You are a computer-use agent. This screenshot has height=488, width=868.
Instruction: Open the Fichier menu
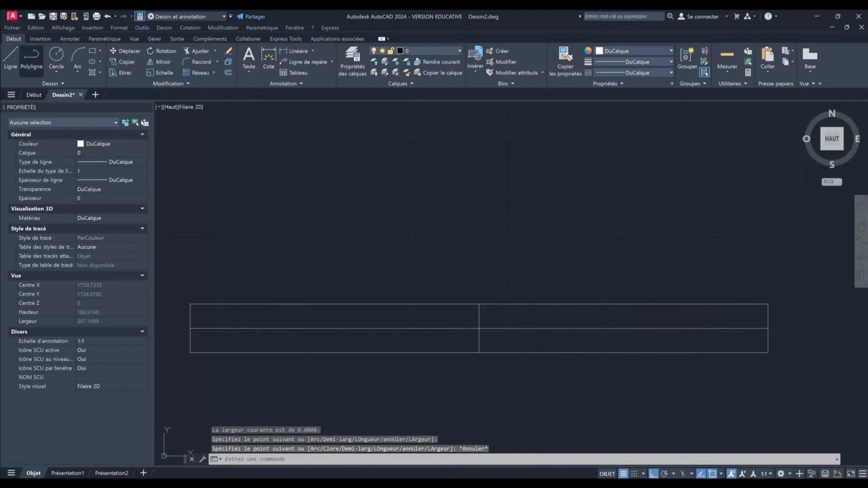12,28
